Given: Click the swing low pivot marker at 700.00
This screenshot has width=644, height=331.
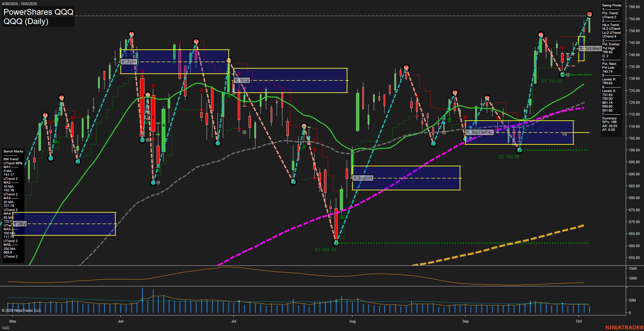Looking at the screenshot, I should pos(520,150).
